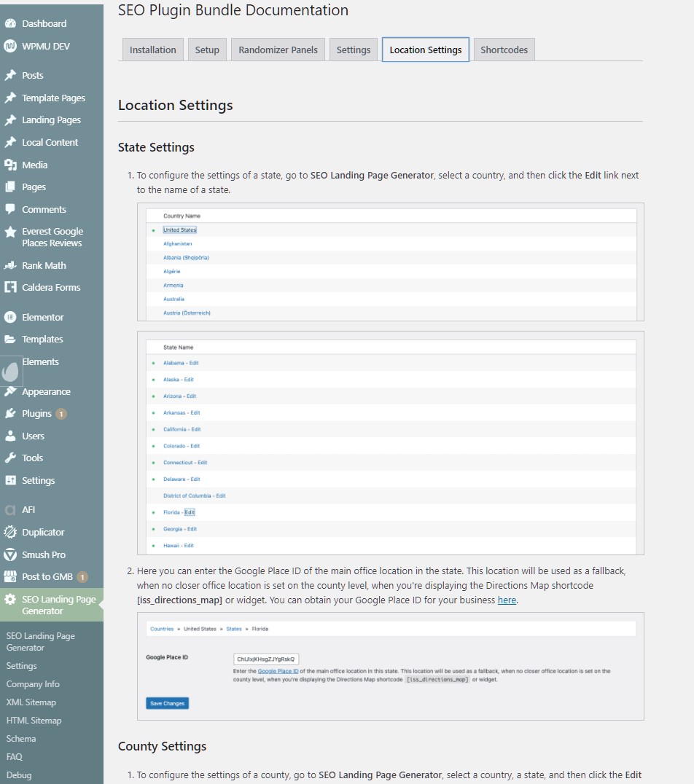Image resolution: width=694 pixels, height=784 pixels.
Task: Click the Users person icon
Action: (10, 436)
